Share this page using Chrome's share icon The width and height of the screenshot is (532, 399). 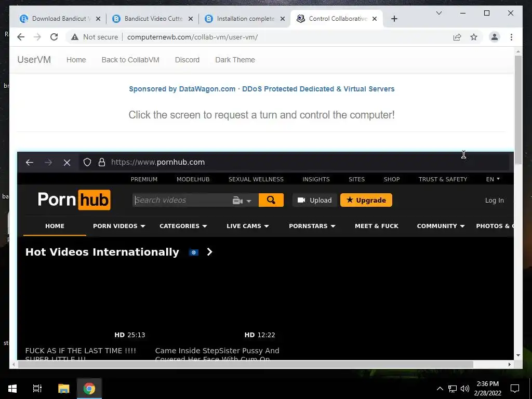tap(457, 37)
